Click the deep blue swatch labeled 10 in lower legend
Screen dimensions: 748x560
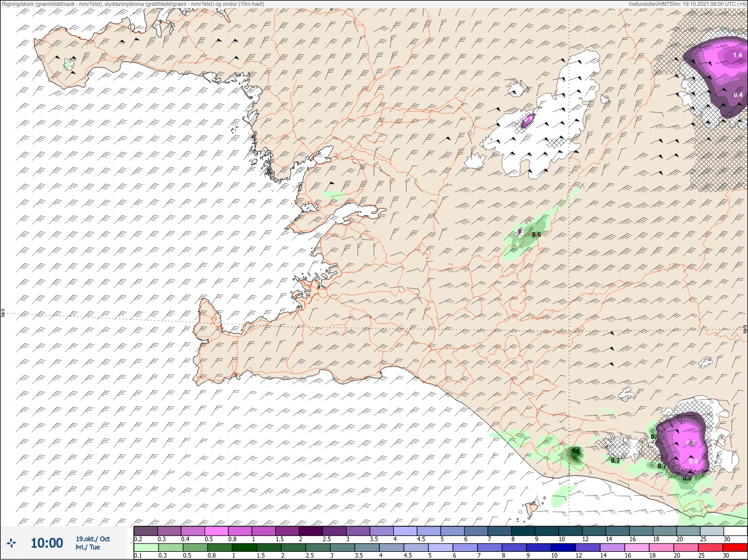pyautogui.click(x=563, y=548)
